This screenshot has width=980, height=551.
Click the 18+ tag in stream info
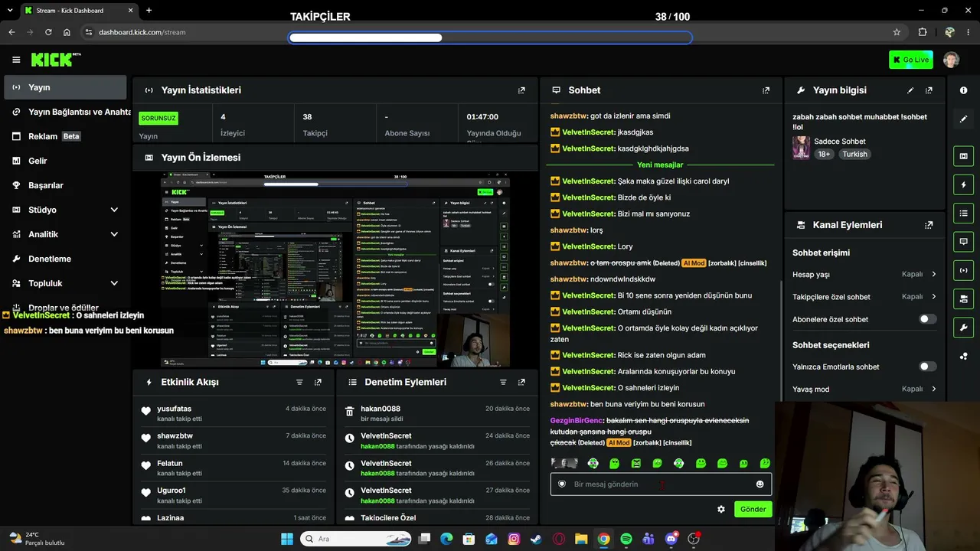point(824,154)
